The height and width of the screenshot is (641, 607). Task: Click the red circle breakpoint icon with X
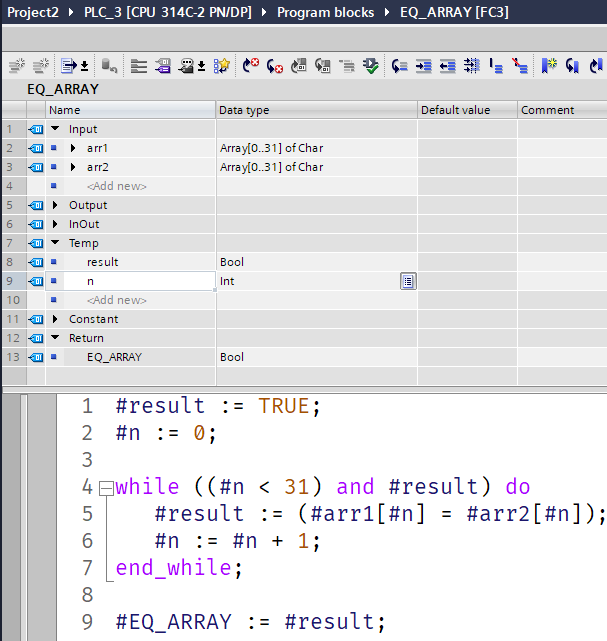click(x=251, y=66)
